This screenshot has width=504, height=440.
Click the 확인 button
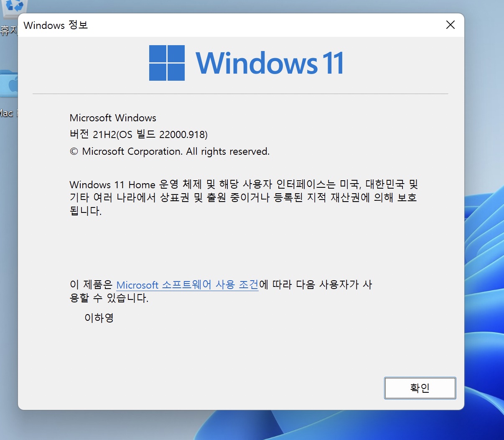[x=420, y=388]
